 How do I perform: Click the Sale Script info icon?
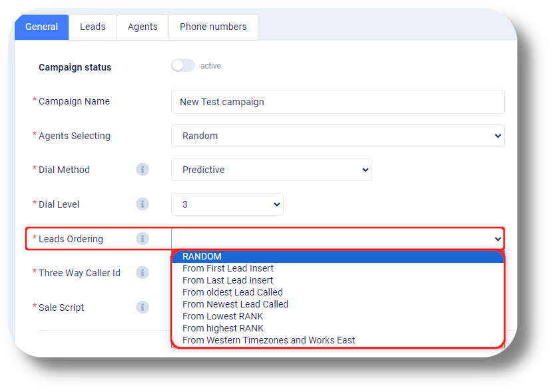(x=142, y=307)
